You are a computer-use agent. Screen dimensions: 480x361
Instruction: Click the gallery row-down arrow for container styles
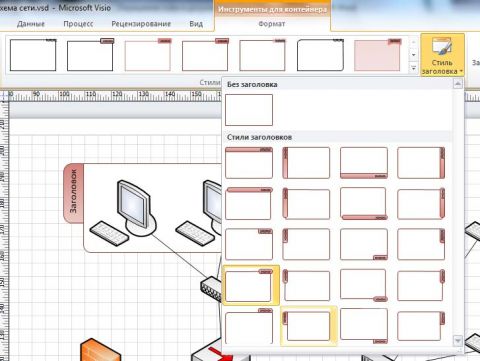413,55
